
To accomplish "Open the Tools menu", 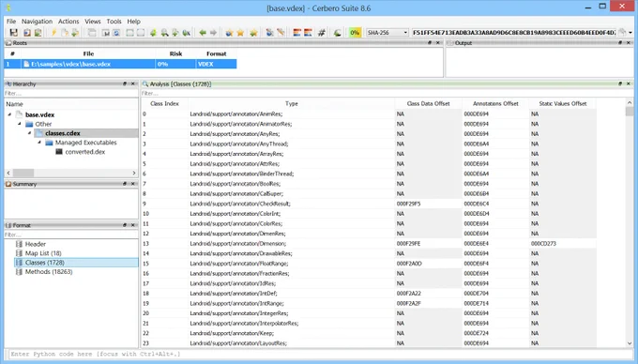I will coord(114,22).
